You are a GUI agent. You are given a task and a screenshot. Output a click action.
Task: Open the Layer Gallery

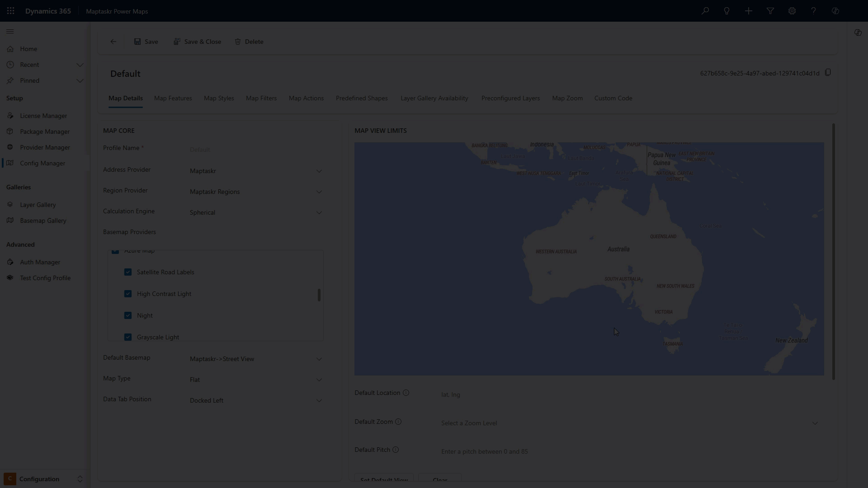tap(38, 205)
